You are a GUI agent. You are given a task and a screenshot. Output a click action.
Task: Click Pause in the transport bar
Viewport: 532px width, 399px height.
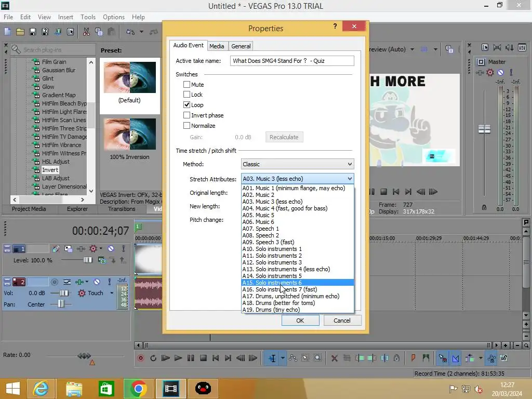pos(191,358)
